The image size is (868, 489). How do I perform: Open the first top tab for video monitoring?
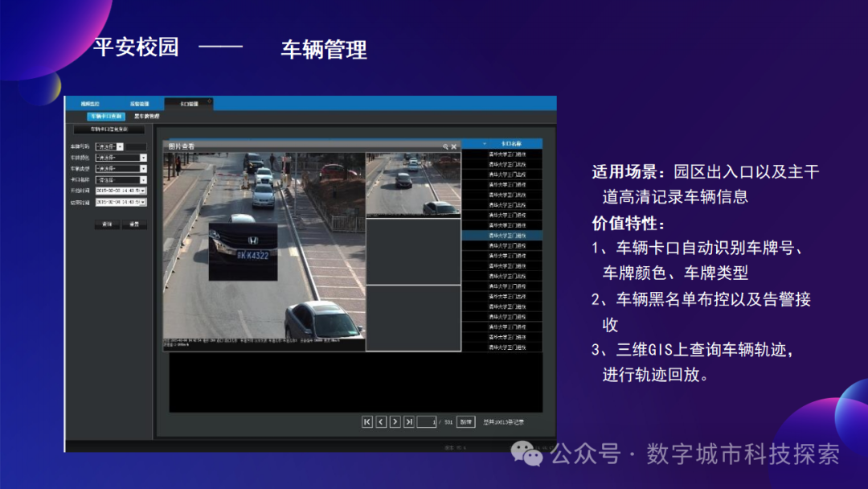coord(90,104)
